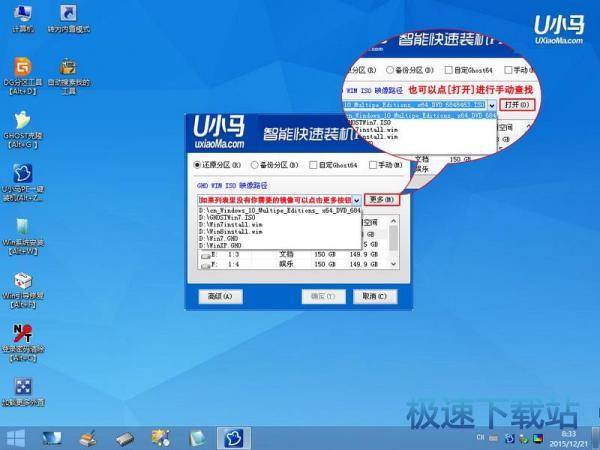Click 娱乐 label in F: row
Image resolution: width=600 pixels, height=450 pixels.
tap(286, 264)
